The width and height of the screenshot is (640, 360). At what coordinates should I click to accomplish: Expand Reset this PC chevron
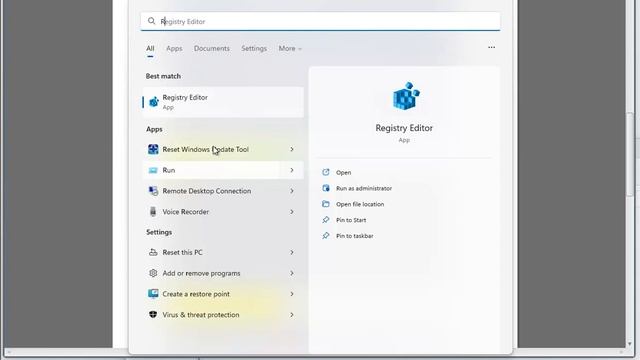292,252
